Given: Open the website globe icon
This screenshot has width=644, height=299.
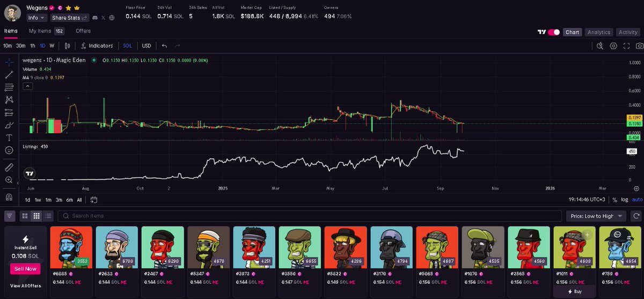Looking at the screenshot, I should [x=112, y=18].
